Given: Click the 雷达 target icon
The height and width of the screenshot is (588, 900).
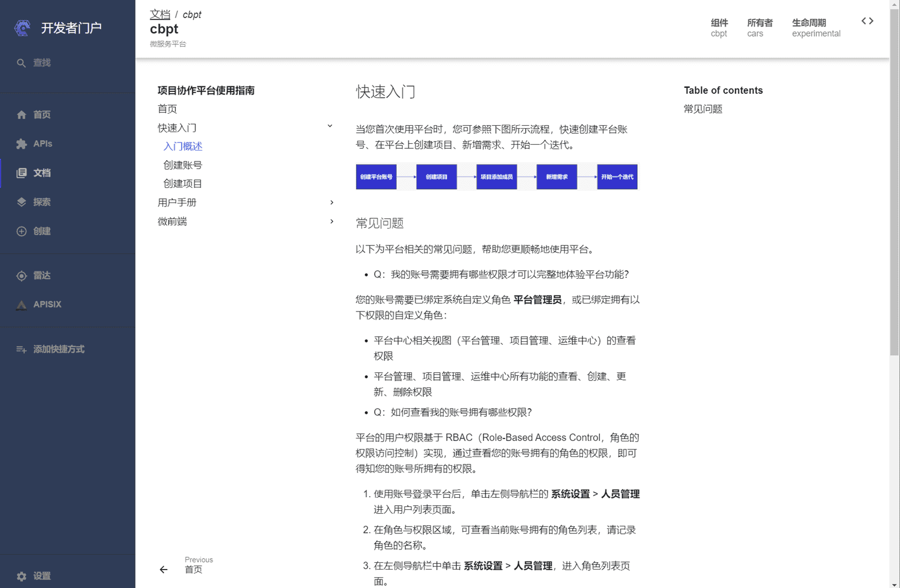Looking at the screenshot, I should [21, 276].
